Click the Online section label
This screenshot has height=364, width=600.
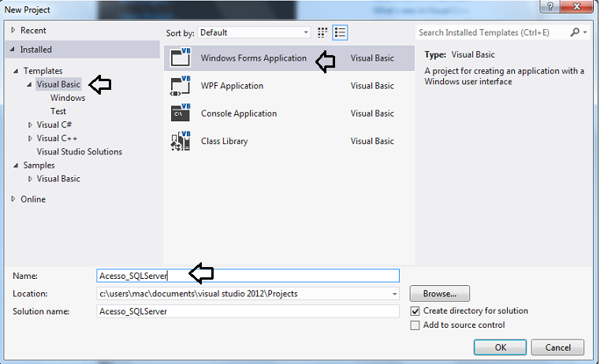[x=33, y=199]
